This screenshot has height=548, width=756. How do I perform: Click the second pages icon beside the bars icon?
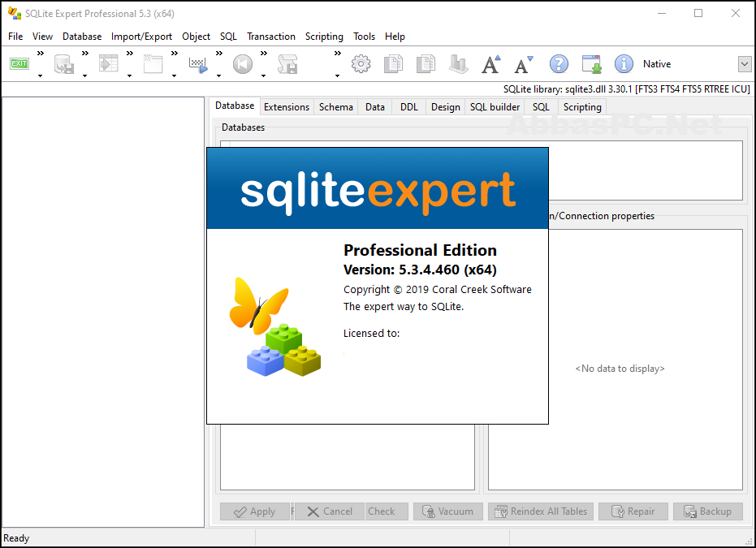tap(426, 64)
